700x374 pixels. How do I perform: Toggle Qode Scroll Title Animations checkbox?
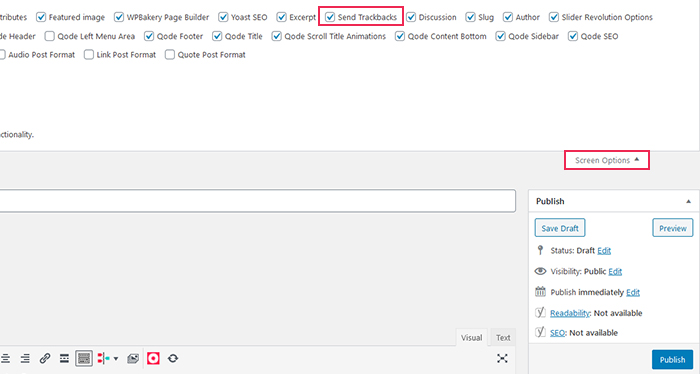tap(277, 36)
